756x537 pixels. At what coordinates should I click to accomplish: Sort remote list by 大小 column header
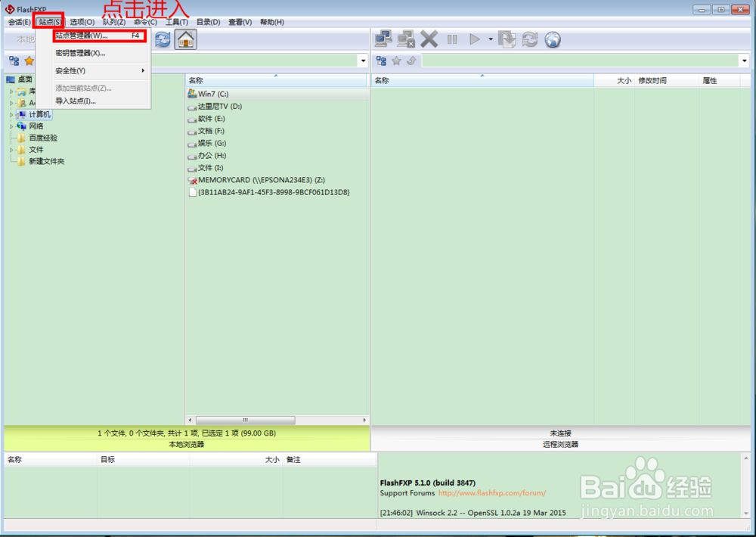click(x=614, y=81)
